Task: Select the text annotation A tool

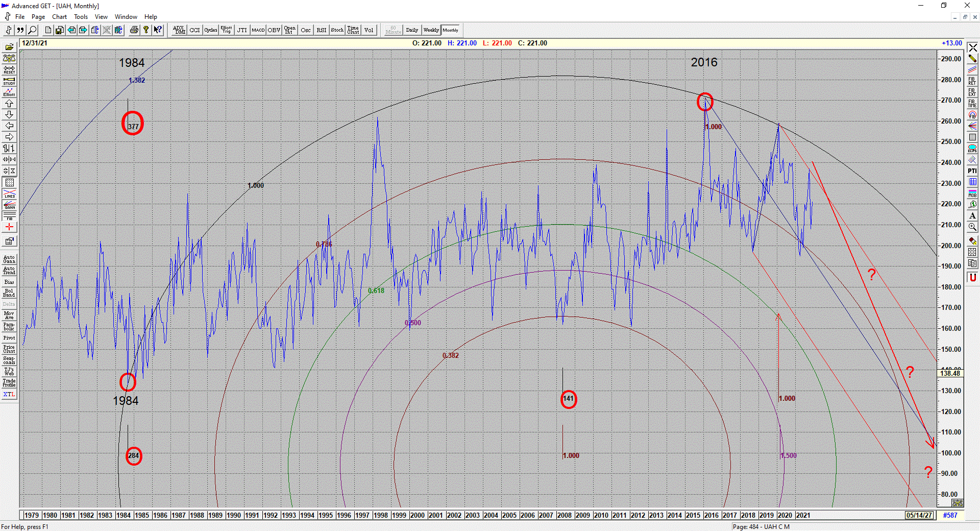Action: (x=972, y=216)
